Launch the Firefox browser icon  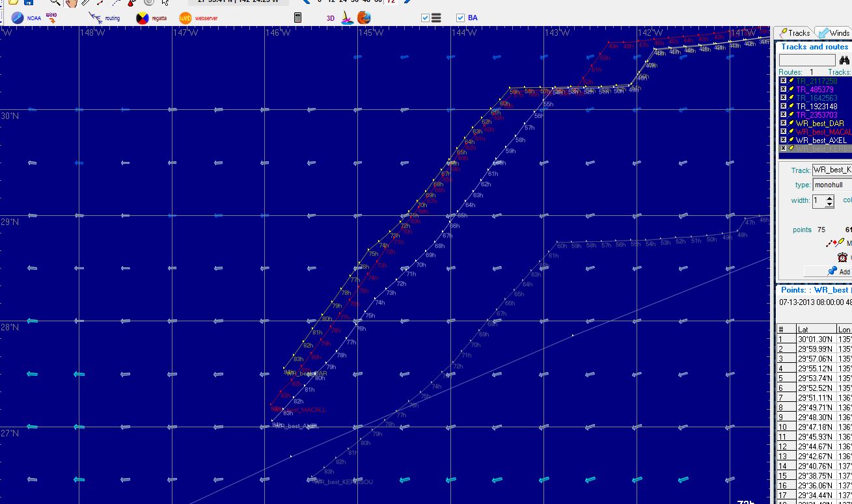[364, 18]
